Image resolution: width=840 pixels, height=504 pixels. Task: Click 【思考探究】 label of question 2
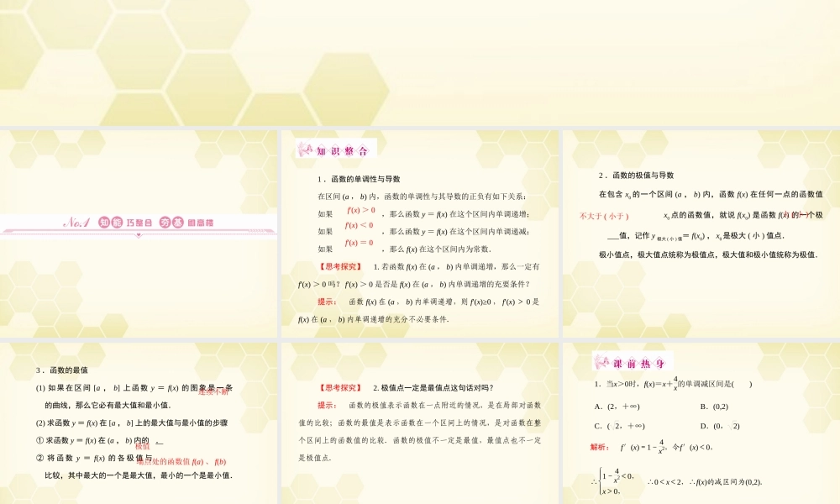(x=340, y=388)
